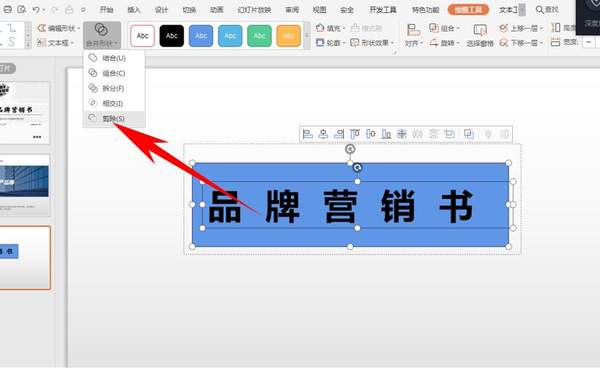Open the 合并形状 merge shapes dropdown
Viewport: 600px width, 369px height.
coord(102,35)
